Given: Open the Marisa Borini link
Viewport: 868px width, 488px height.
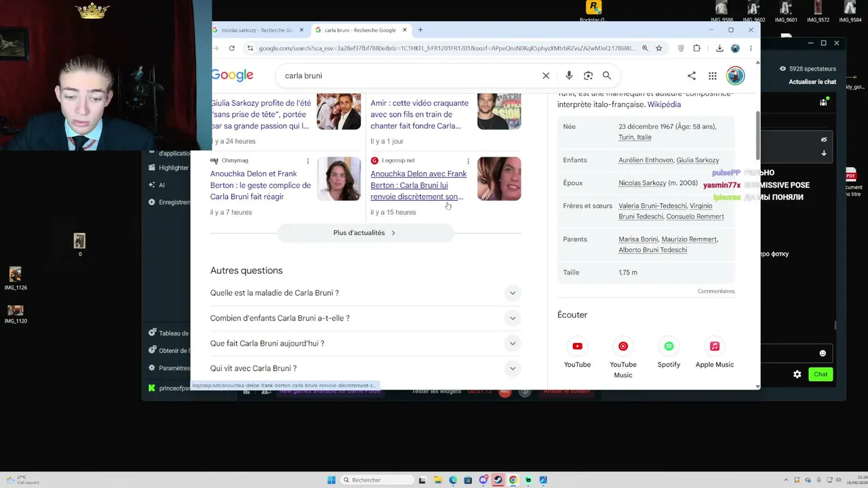Looking at the screenshot, I should point(638,239).
